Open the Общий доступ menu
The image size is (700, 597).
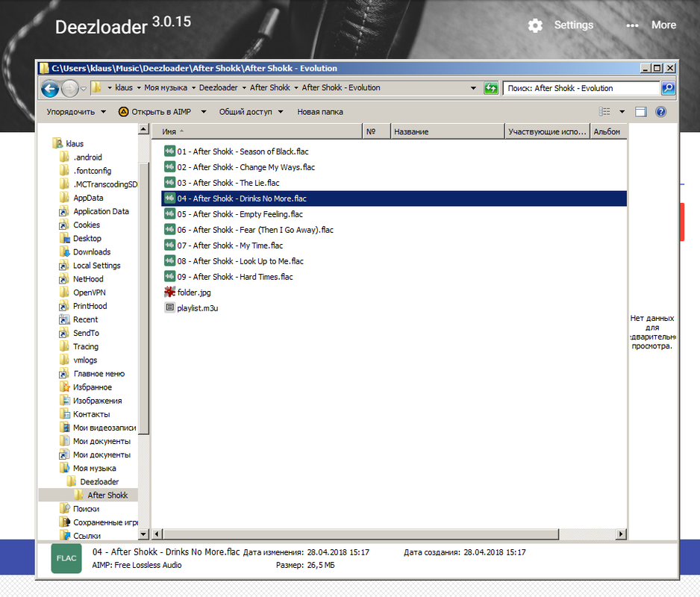[251, 112]
